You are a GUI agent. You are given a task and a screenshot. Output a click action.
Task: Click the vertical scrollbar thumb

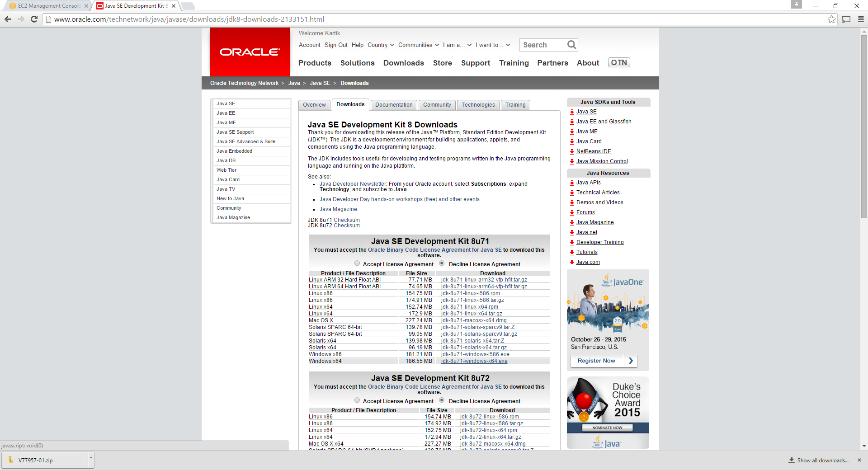point(864,127)
